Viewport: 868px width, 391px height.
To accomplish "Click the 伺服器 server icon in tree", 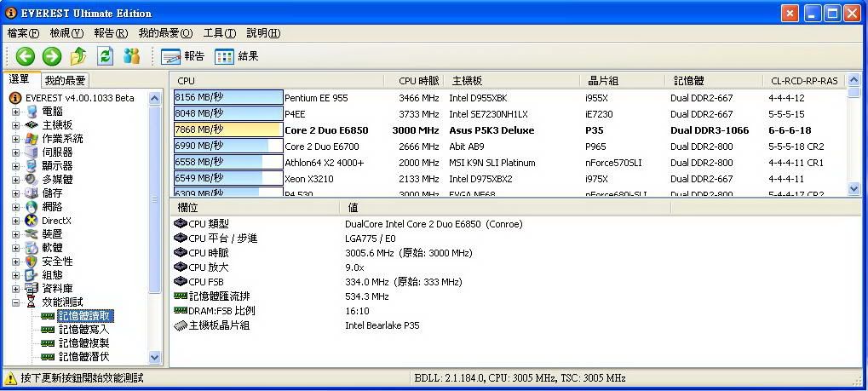I will (x=32, y=152).
